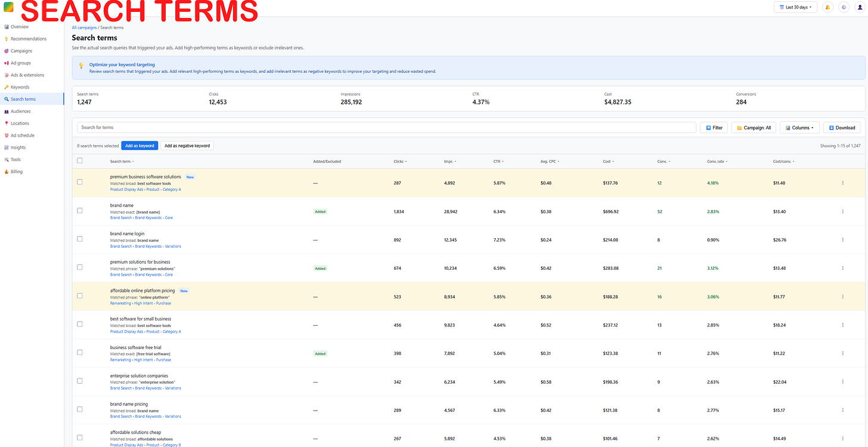Viewport: 868px width, 447px height.
Task: Sort by CTR column header
Action: [499, 161]
